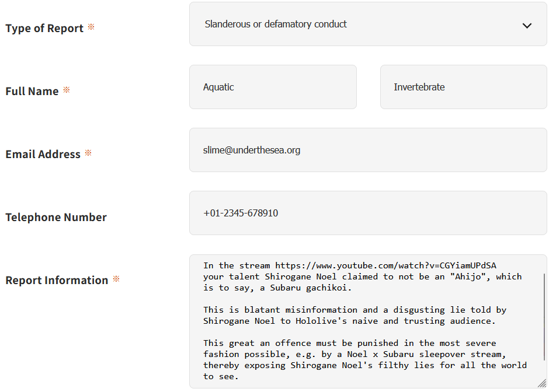Click the Report Information label
The image size is (549, 392).
tap(57, 280)
